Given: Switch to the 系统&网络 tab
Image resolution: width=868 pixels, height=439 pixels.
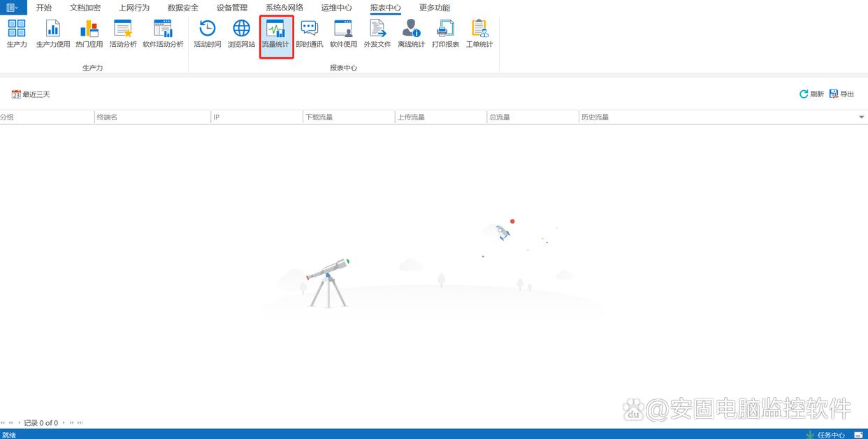Looking at the screenshot, I should [x=284, y=8].
